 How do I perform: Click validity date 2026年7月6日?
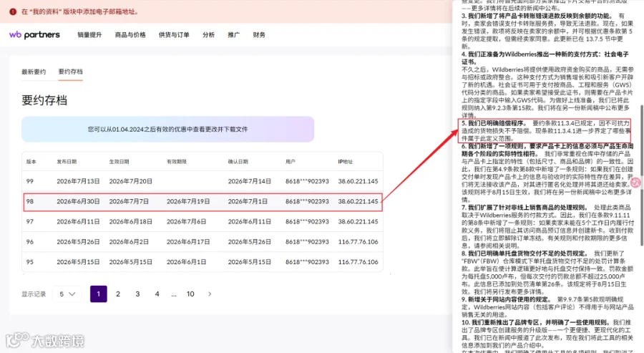click(187, 221)
